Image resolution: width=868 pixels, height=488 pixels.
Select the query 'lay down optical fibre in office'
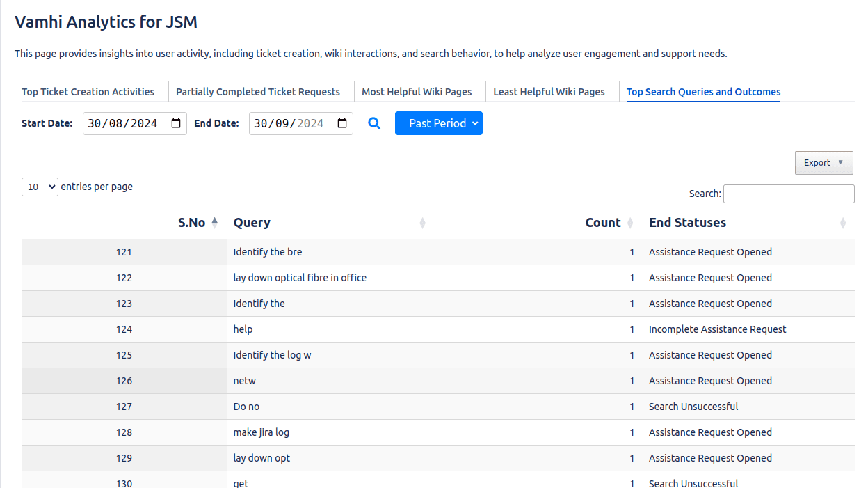click(x=300, y=277)
